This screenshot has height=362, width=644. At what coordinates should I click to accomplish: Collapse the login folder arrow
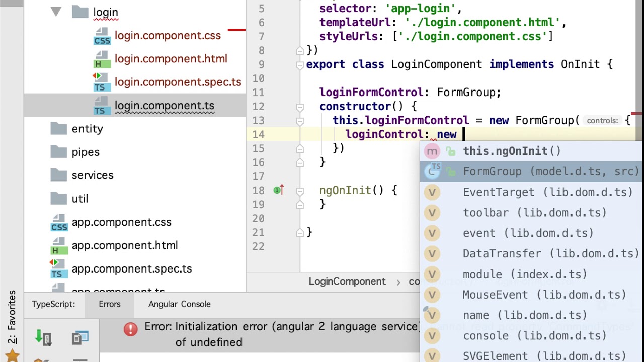(56, 12)
